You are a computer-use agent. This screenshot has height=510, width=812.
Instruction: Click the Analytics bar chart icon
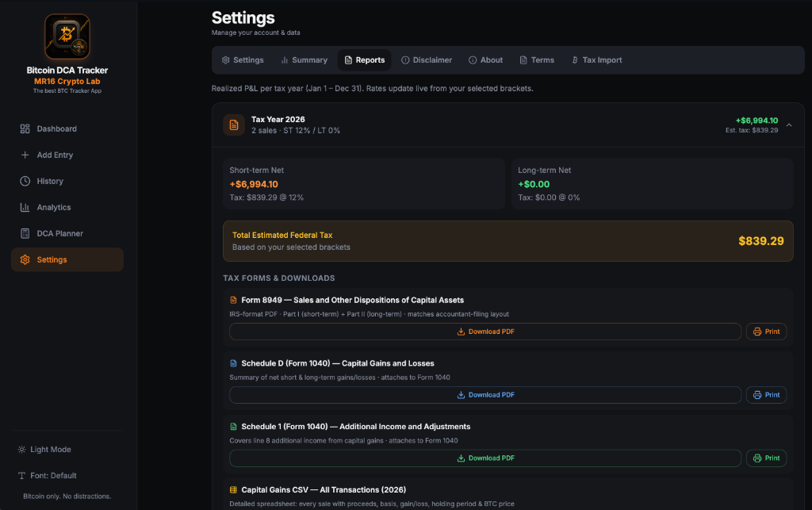coord(25,207)
